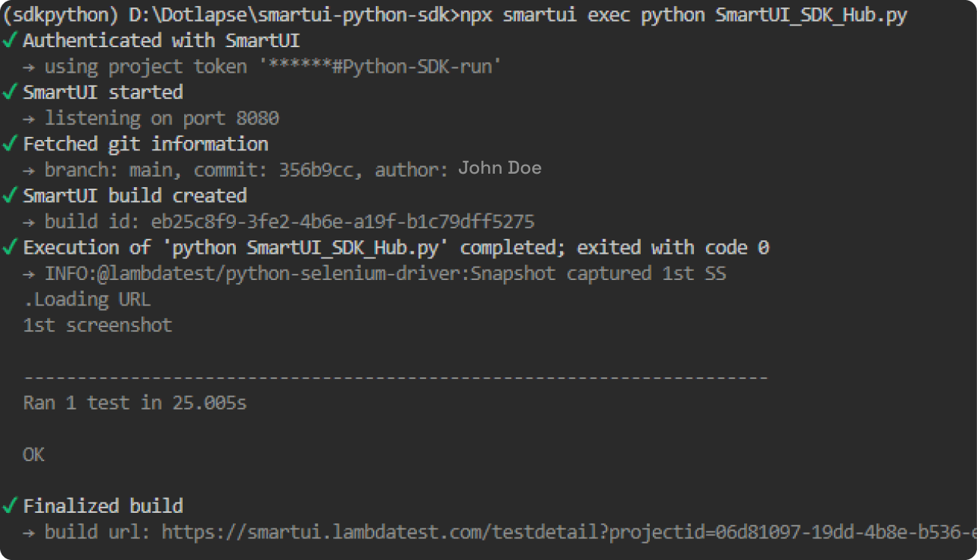Click the checkmark beside 'Finalized build'
977x560 pixels.
point(10,505)
